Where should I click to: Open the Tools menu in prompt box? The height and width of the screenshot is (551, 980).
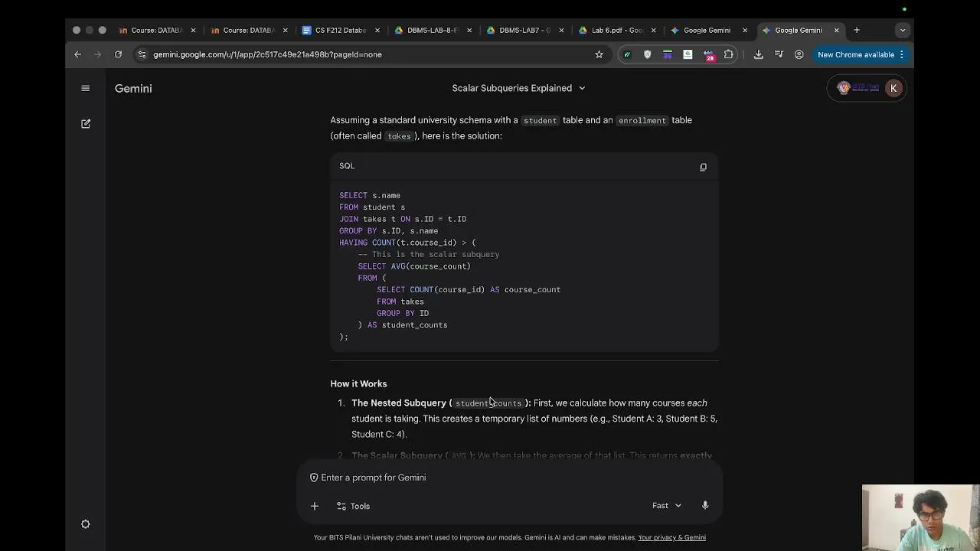353,506
